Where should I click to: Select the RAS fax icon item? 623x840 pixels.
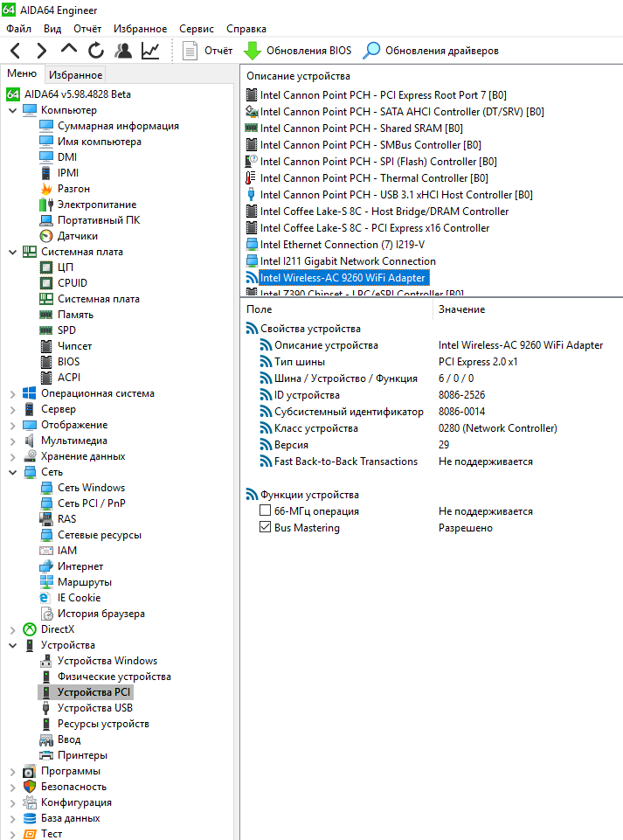click(x=58, y=519)
